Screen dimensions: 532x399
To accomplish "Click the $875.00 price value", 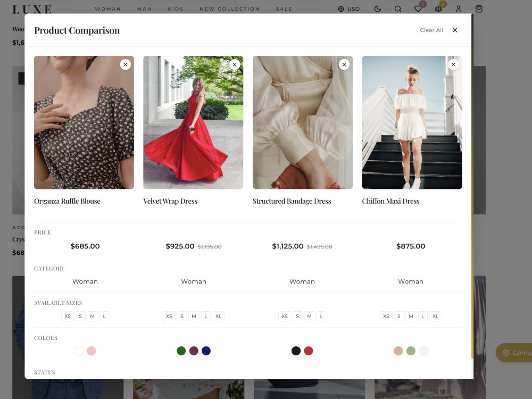I will 411,246.
